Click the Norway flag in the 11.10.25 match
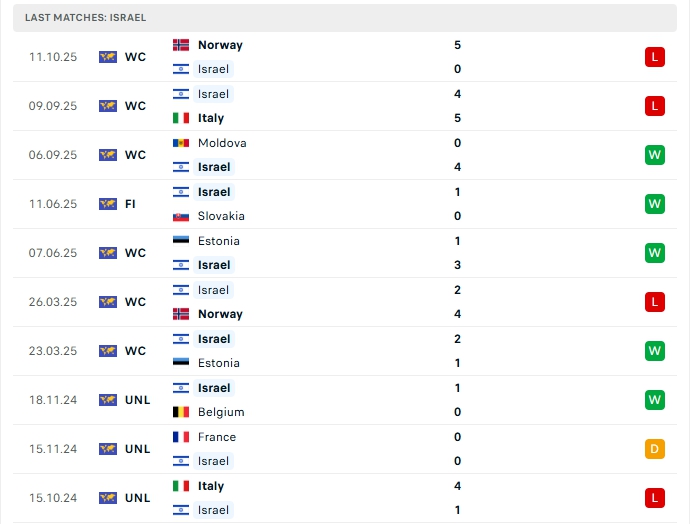 [181, 45]
